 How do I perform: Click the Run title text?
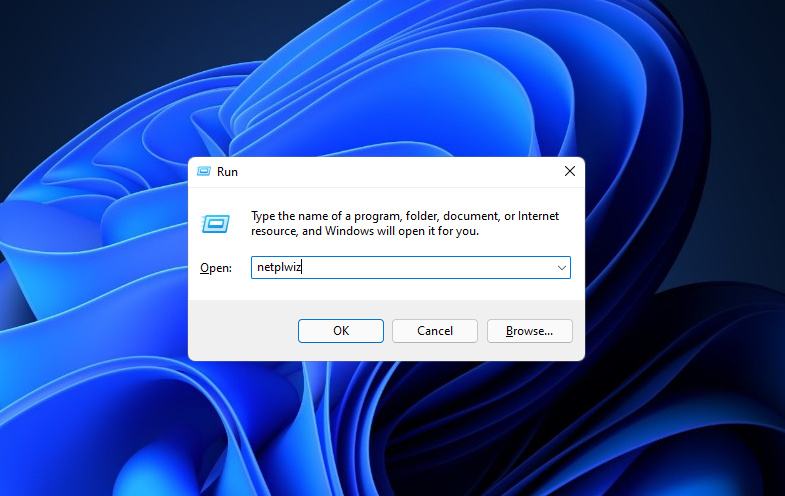coord(227,172)
